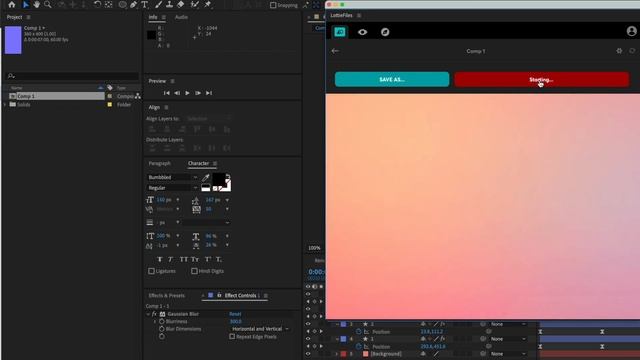Click the Project panel search field
This screenshot has height=360, width=640.
click(x=73, y=76)
